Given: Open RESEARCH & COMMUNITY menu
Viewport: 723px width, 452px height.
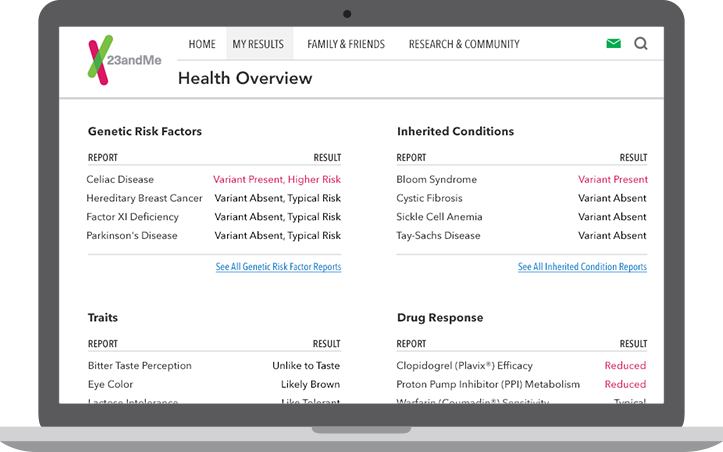Looking at the screenshot, I should [464, 44].
